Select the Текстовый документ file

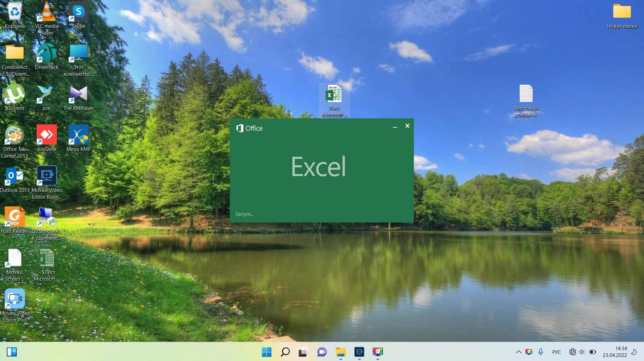click(x=526, y=101)
